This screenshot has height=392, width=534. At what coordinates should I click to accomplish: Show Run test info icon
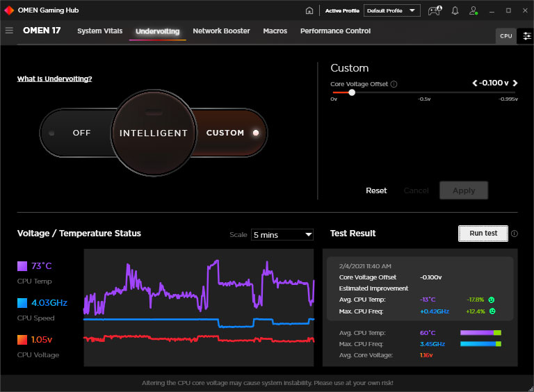point(515,234)
